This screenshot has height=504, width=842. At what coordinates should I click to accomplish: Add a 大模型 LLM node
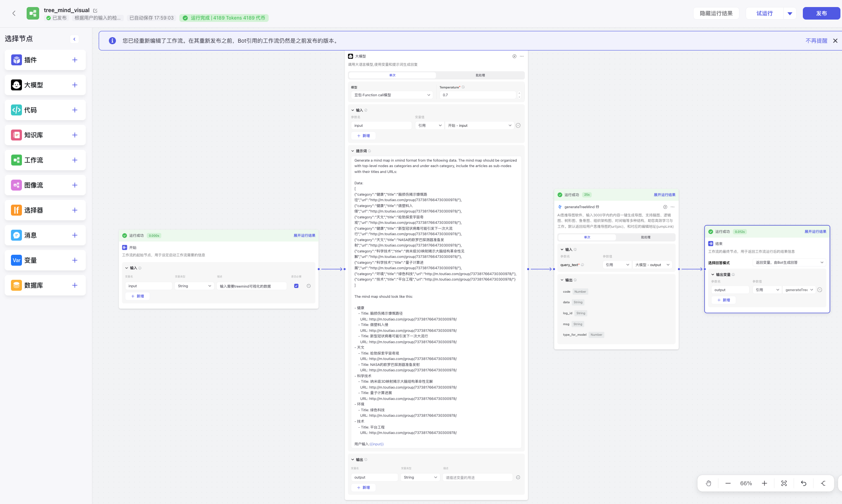pyautogui.click(x=75, y=85)
